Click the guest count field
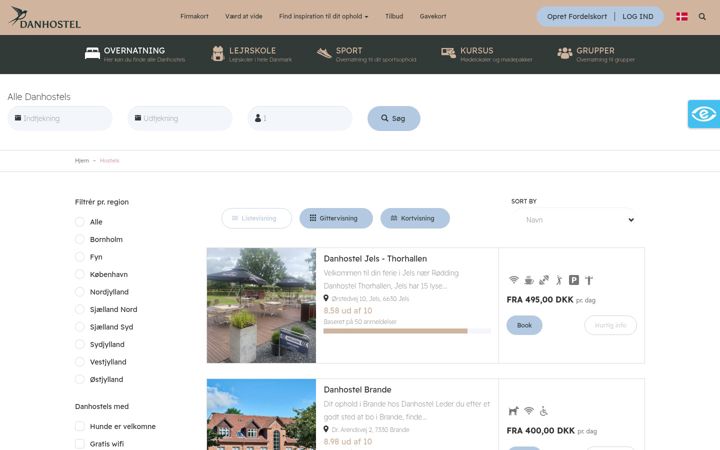Screen dimensions: 720x450 (300, 118)
